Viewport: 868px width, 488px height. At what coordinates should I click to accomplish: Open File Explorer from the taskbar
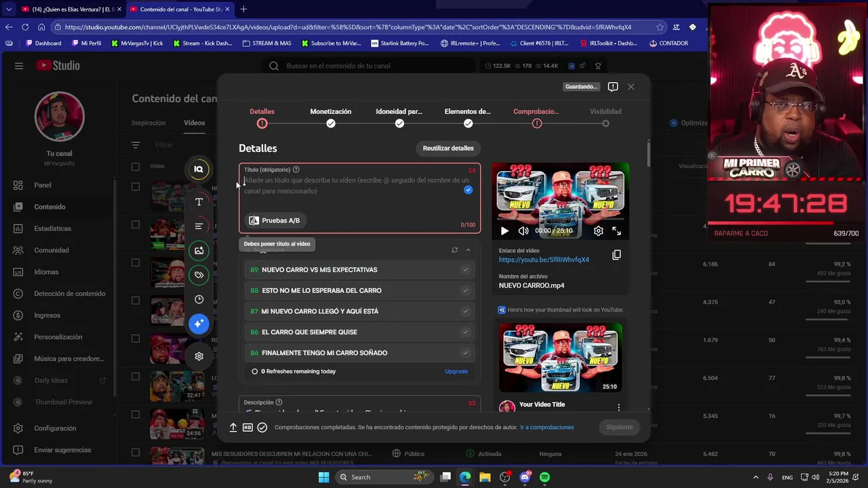point(485,477)
